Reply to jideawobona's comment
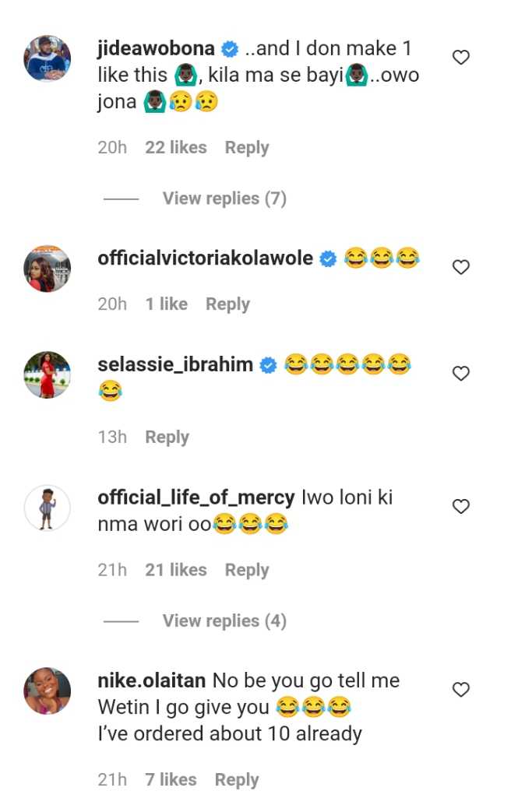532x812 pixels. click(247, 147)
